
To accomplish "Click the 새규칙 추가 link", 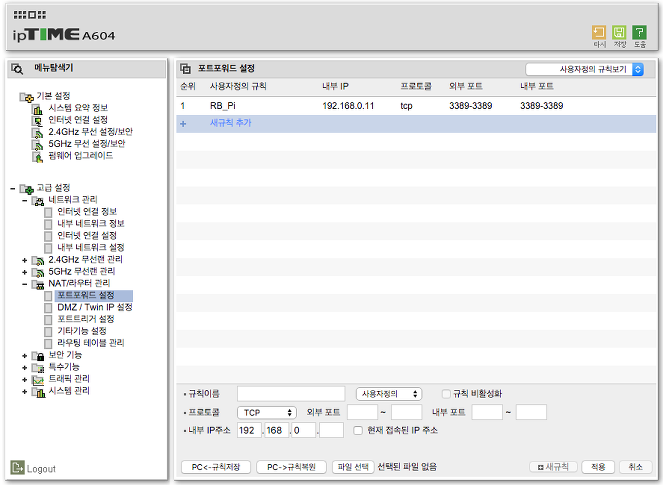I will click(x=230, y=123).
